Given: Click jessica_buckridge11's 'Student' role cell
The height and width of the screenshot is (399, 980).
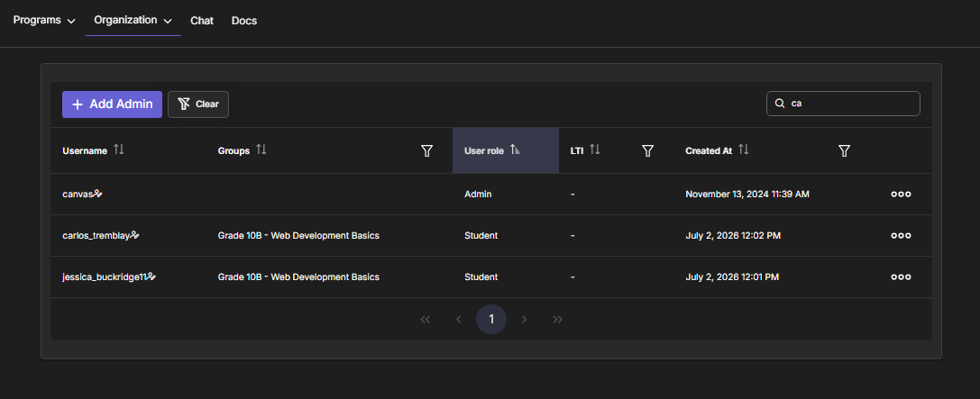Looking at the screenshot, I should (481, 277).
